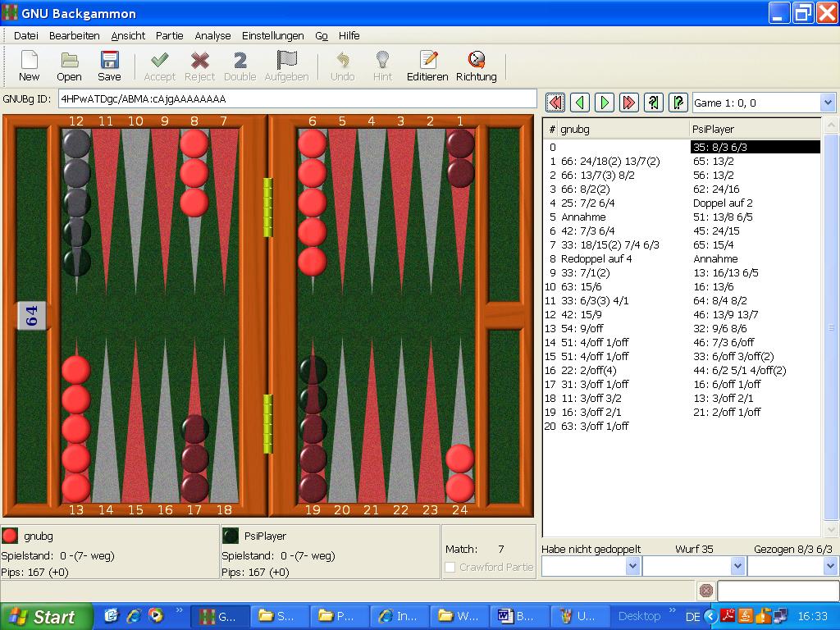The height and width of the screenshot is (630, 840).
Task: Open the Hilfe menu
Action: pos(349,36)
